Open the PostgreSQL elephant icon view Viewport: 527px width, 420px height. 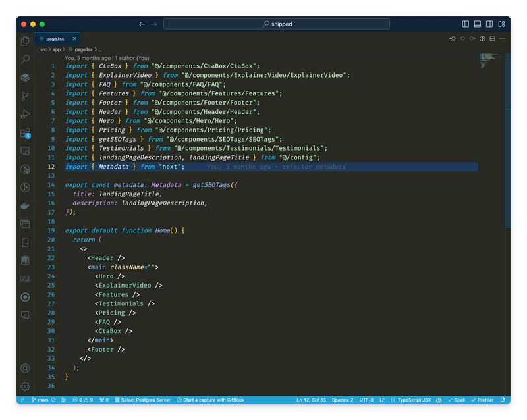[25, 261]
